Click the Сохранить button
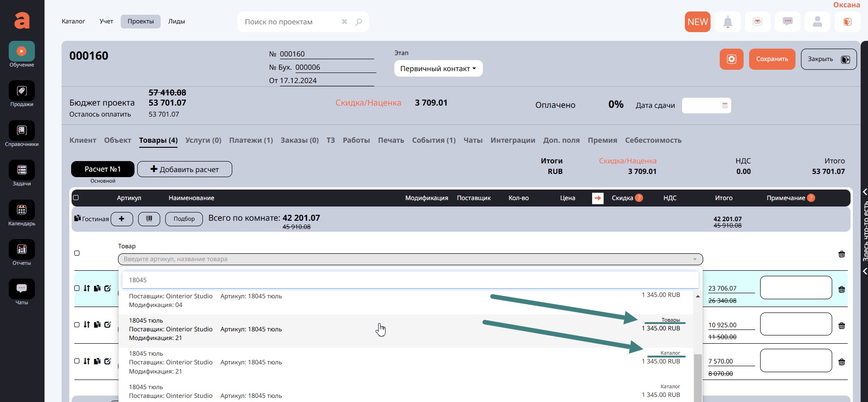Image resolution: width=868 pixels, height=402 pixels. tap(772, 59)
